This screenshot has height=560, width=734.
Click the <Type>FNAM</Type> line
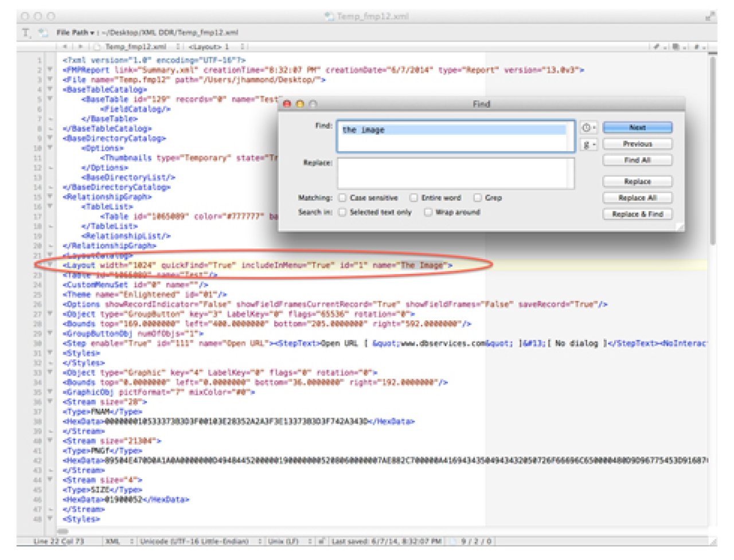point(101,412)
